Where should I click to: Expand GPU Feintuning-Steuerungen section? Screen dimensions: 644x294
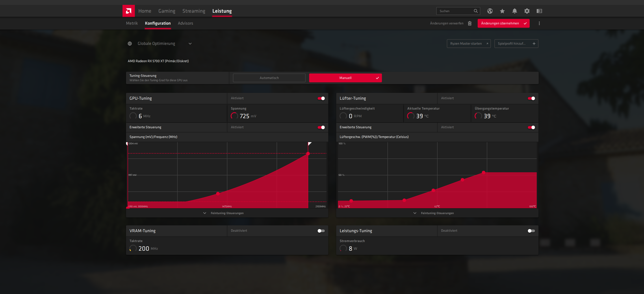[x=227, y=213]
